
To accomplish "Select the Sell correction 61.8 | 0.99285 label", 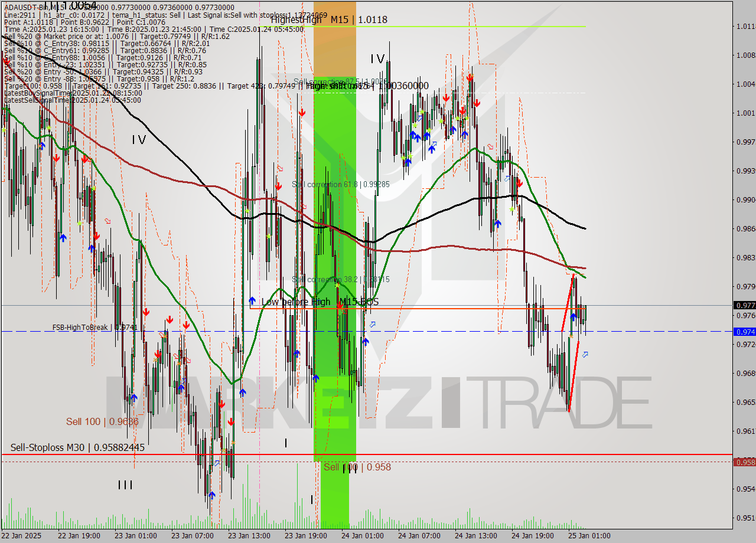I will (341, 185).
